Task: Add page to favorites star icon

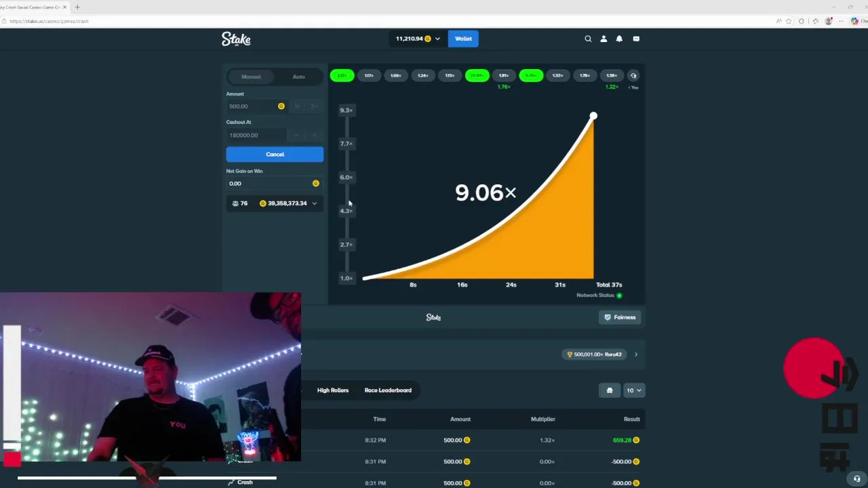Action: click(x=789, y=21)
